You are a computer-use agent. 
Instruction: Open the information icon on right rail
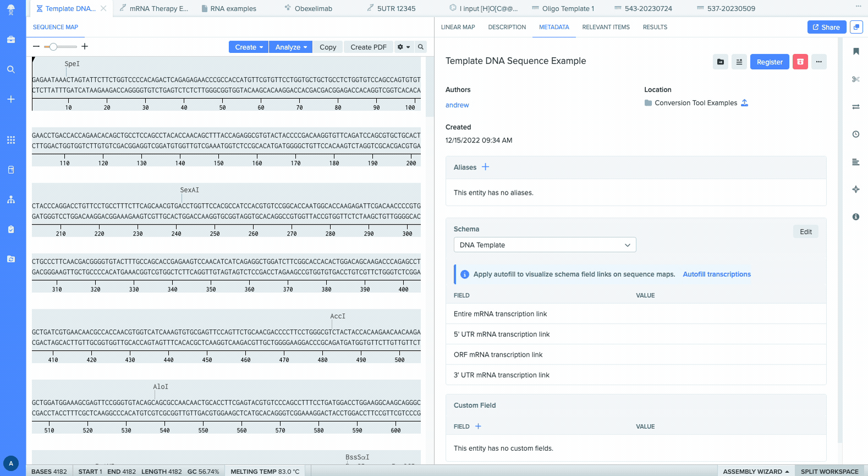click(x=856, y=217)
